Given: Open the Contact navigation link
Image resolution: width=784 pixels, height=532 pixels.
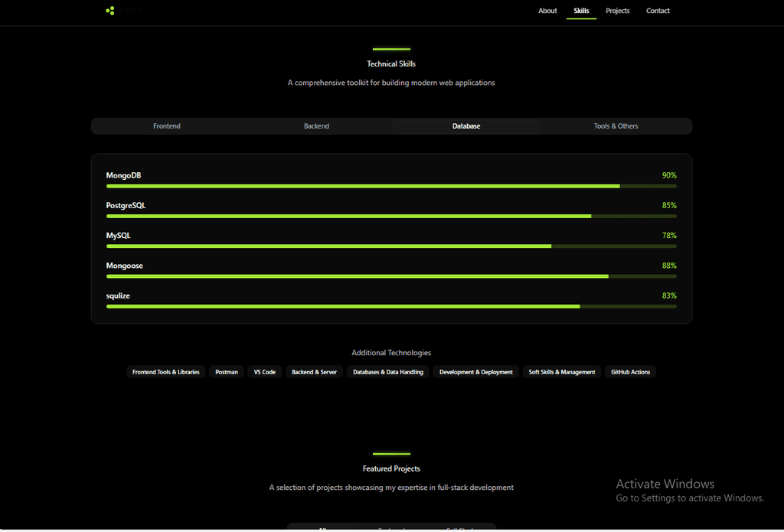Looking at the screenshot, I should [x=658, y=11].
